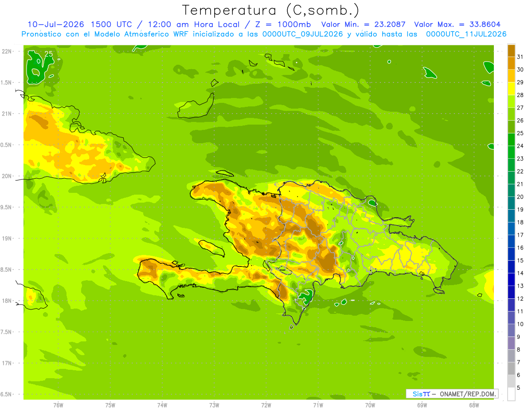The width and height of the screenshot is (532, 411).
Task: Click the '25' colorbar scale label
Action: click(x=520, y=133)
